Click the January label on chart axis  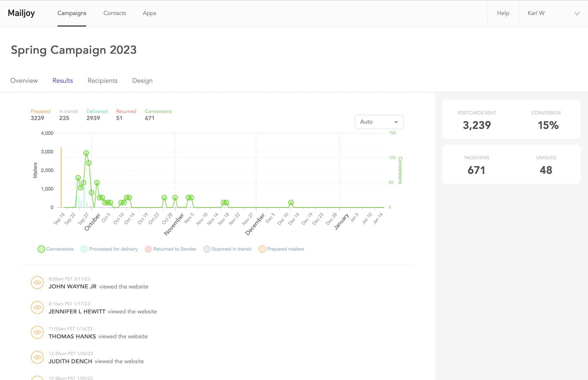(341, 222)
